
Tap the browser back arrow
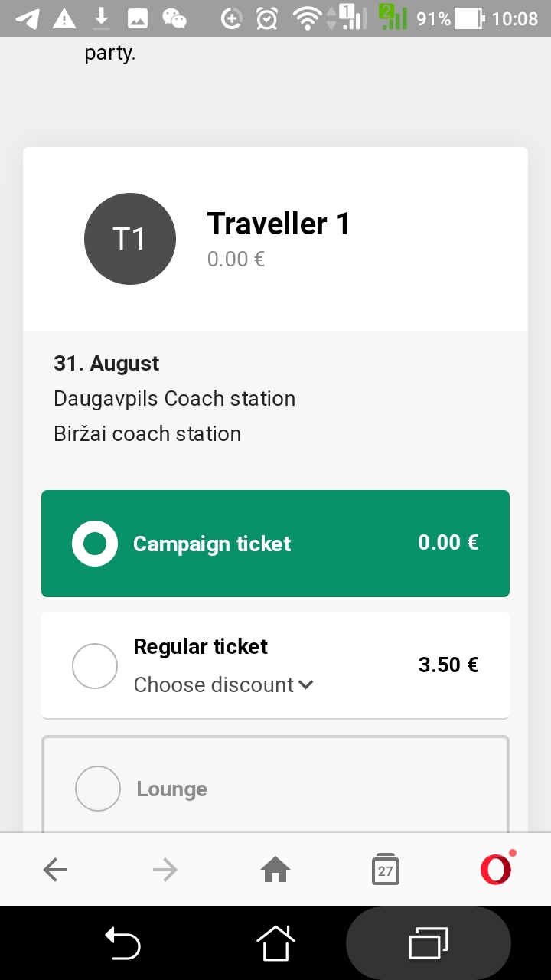(55, 869)
